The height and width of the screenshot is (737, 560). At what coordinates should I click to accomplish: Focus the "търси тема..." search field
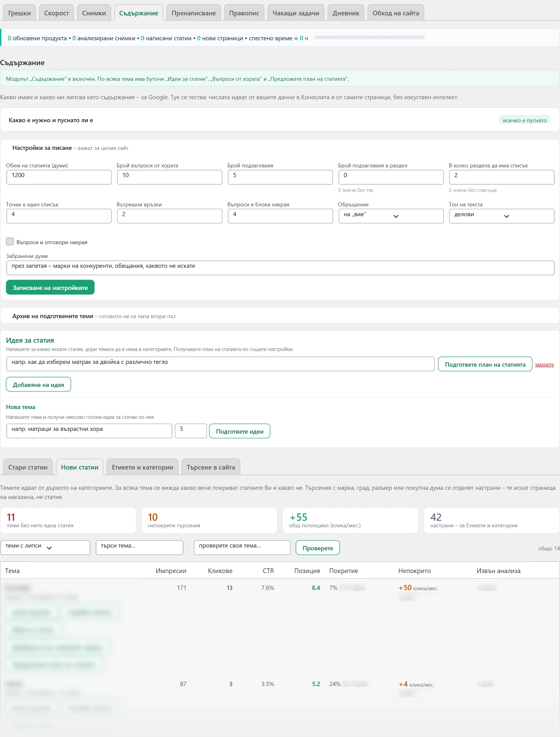(x=139, y=547)
